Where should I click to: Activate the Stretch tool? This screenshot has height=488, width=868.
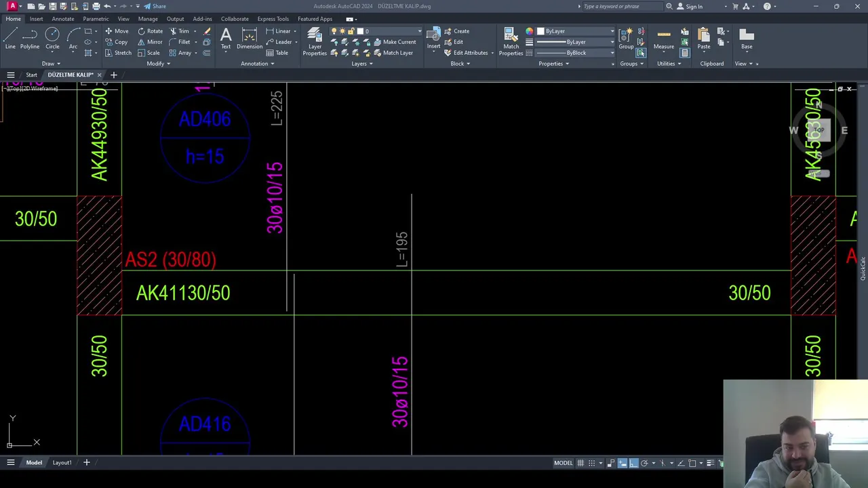[x=118, y=53]
